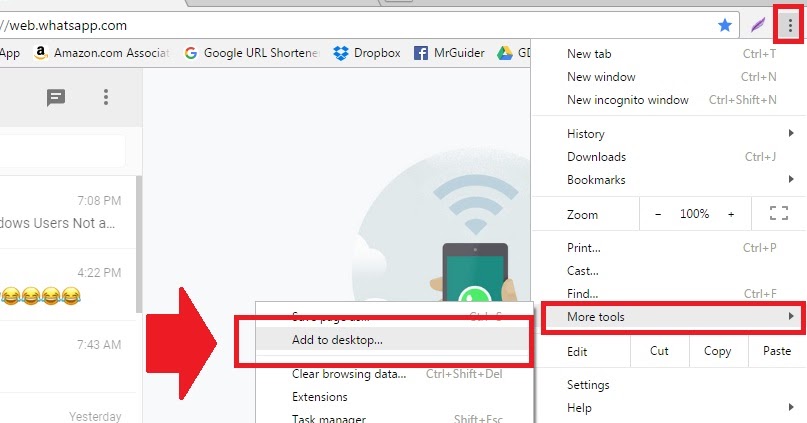The width and height of the screenshot is (807, 423).
Task: Open the chat from 7:08 PM
Action: [x=67, y=212]
